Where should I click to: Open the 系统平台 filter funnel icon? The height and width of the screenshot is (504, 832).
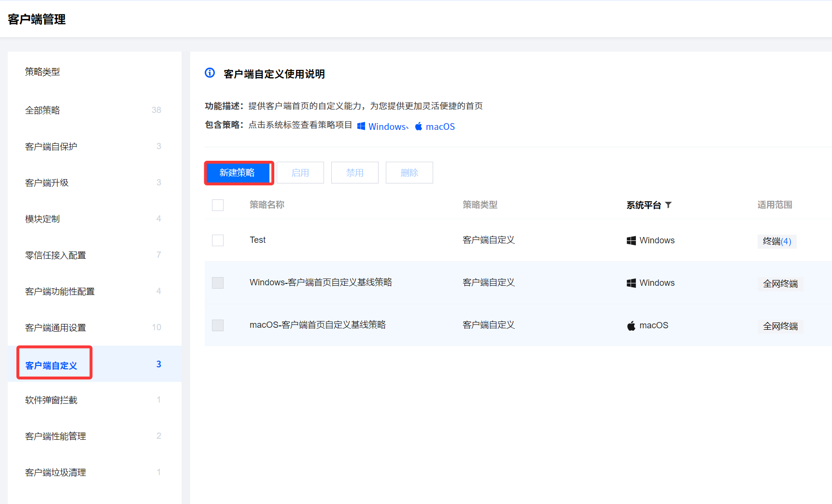pyautogui.click(x=668, y=205)
